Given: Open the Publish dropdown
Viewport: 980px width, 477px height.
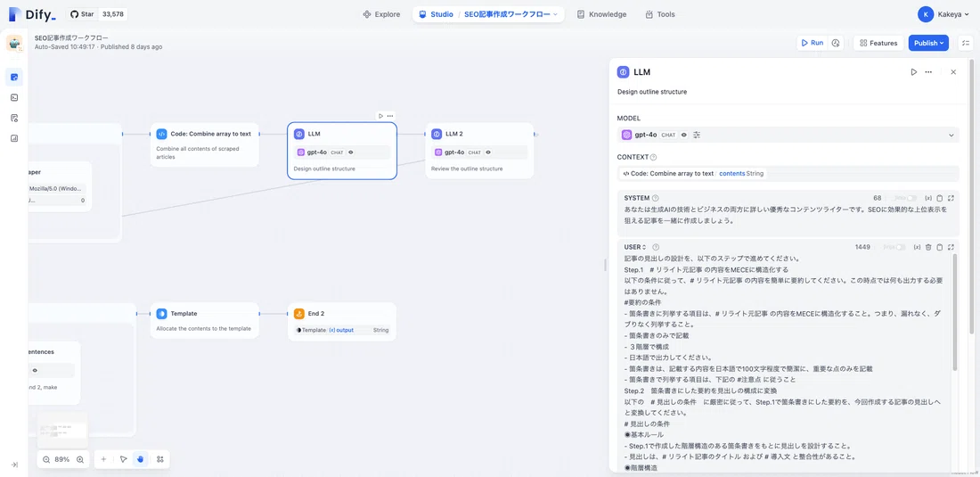Looking at the screenshot, I should 928,43.
